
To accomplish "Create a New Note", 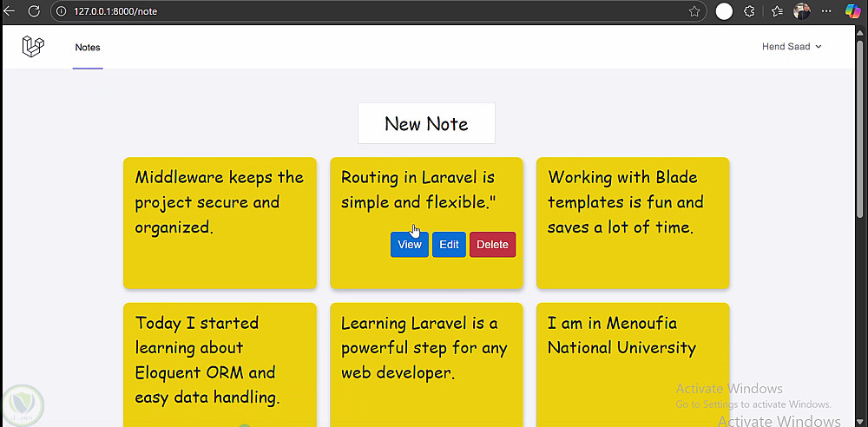I will point(426,123).
